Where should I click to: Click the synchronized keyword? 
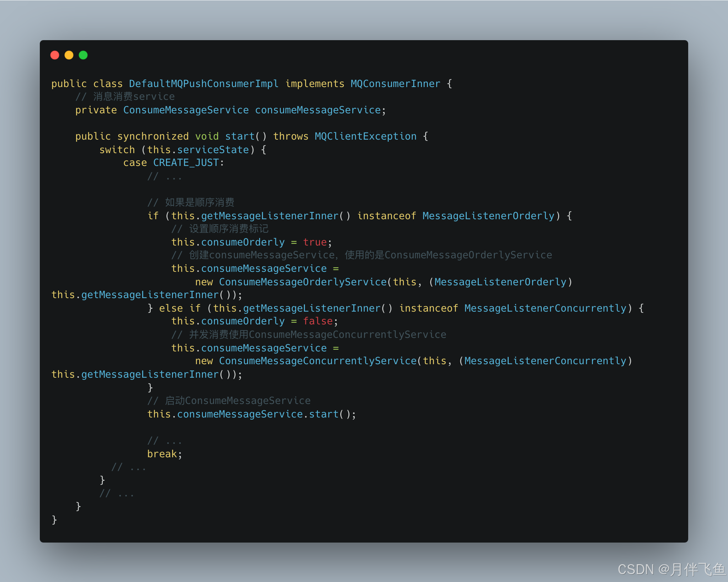click(153, 136)
